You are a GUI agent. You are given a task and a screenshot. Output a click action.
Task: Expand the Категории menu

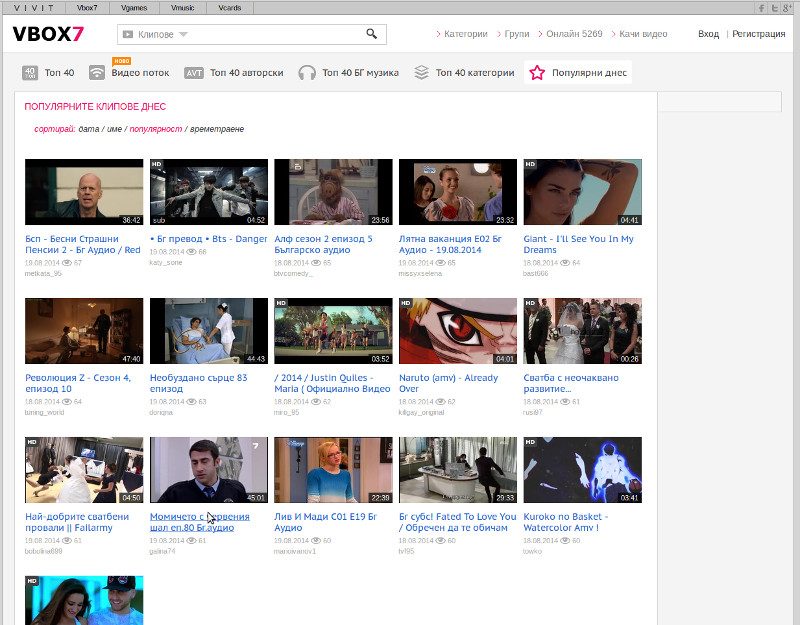[465, 34]
